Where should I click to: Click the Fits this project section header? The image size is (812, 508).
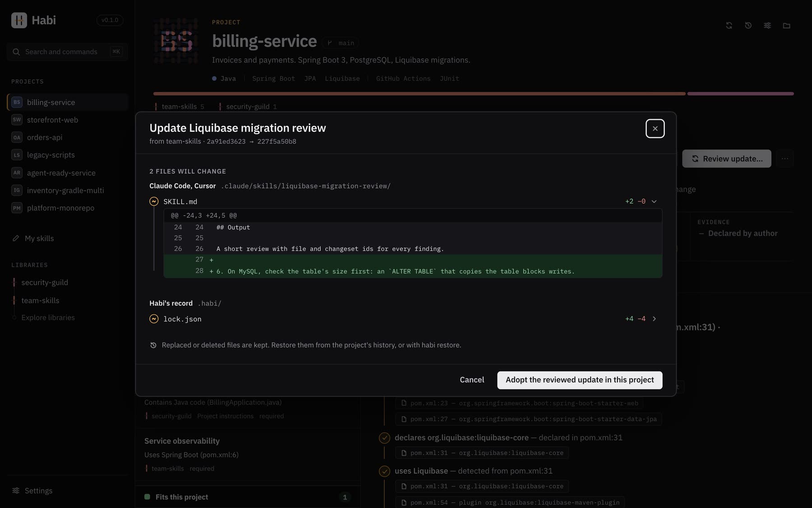(x=248, y=497)
